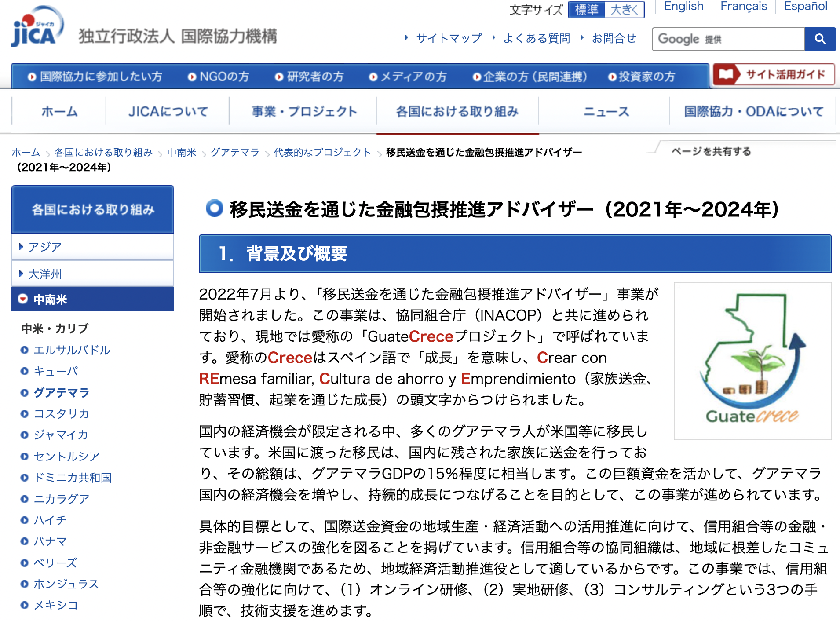Viewport: 840px width, 621px height.
Task: Switch language to English
Action: click(683, 6)
